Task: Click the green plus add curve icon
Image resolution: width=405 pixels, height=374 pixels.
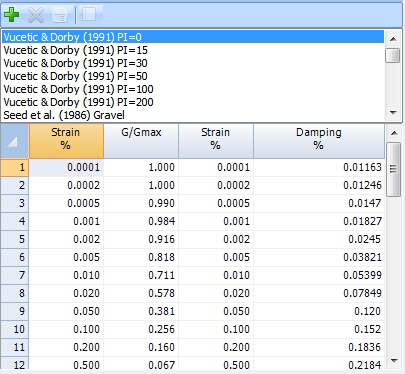Action: pyautogui.click(x=11, y=15)
